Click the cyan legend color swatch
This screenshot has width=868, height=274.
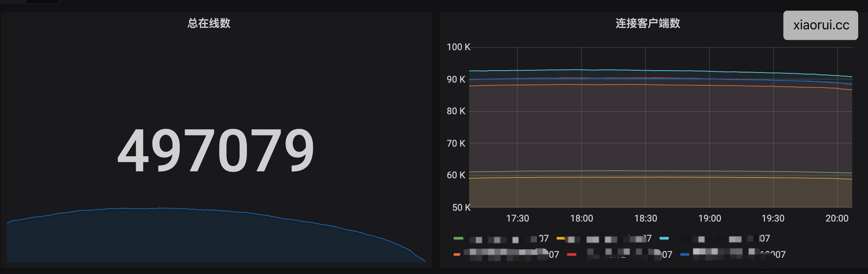click(664, 238)
